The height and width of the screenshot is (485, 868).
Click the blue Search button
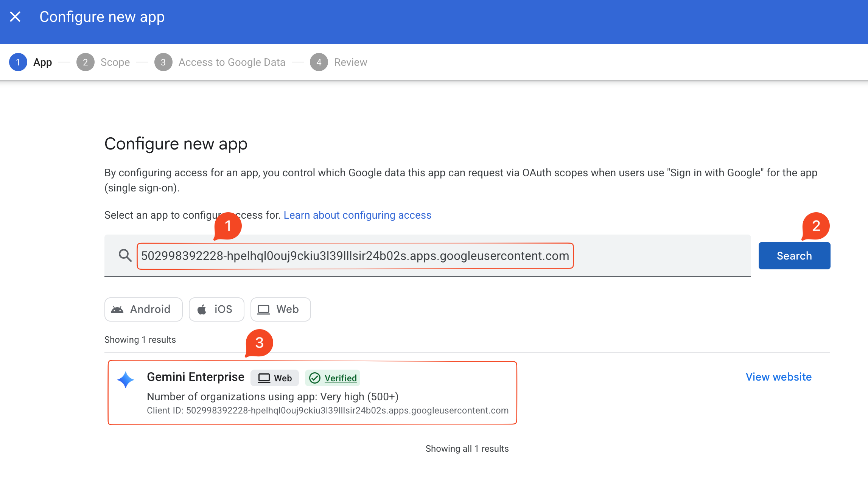(x=794, y=256)
